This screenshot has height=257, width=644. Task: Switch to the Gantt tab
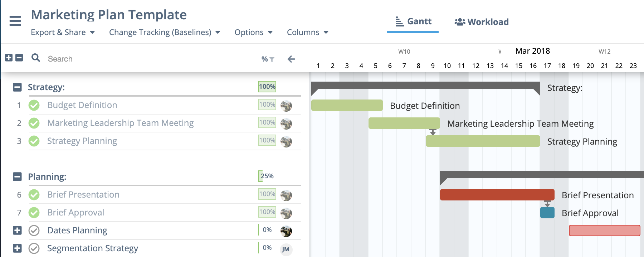click(x=413, y=21)
